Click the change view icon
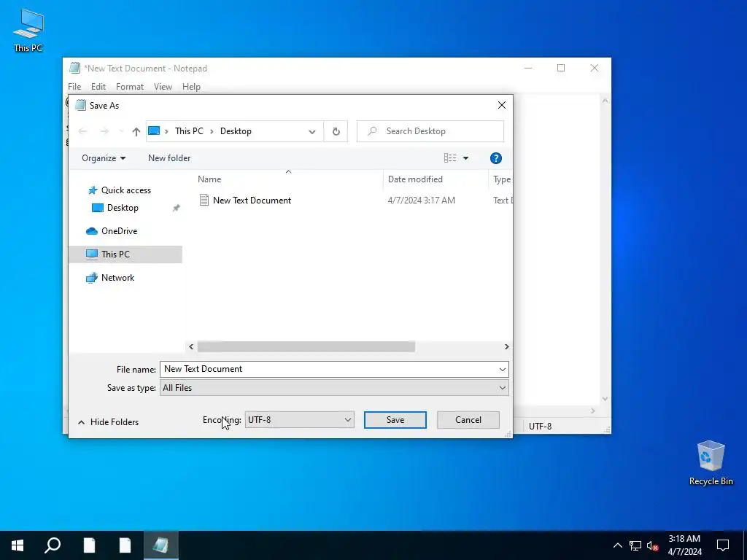Image resolution: width=747 pixels, height=560 pixels. click(x=450, y=158)
